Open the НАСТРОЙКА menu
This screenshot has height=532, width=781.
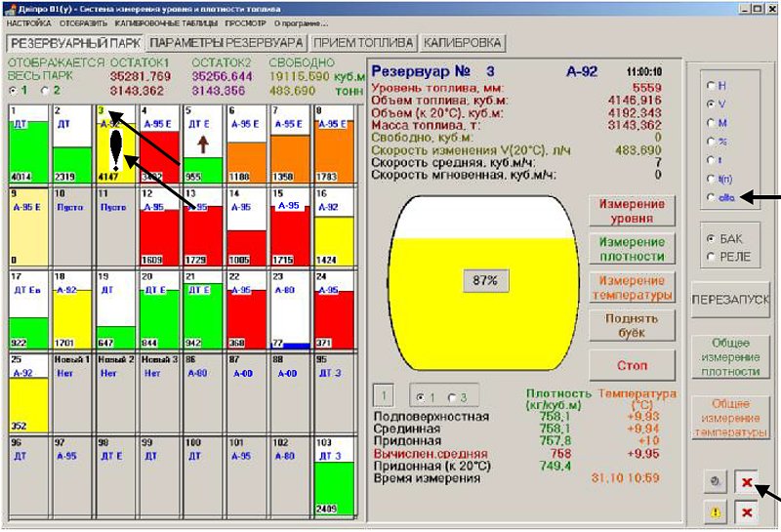tap(29, 22)
